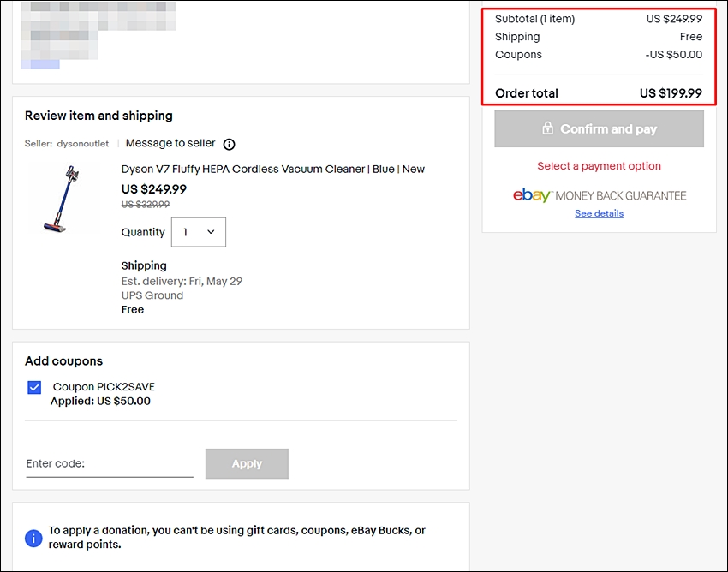The height and width of the screenshot is (572, 728).
Task: Click the Subtotal US $249.99 amount
Action: [x=674, y=19]
